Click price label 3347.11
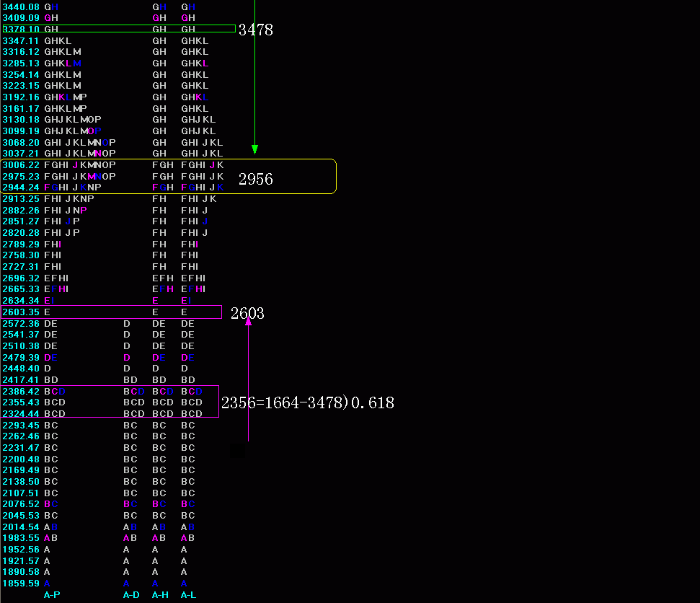The width and height of the screenshot is (700, 603). point(21,41)
